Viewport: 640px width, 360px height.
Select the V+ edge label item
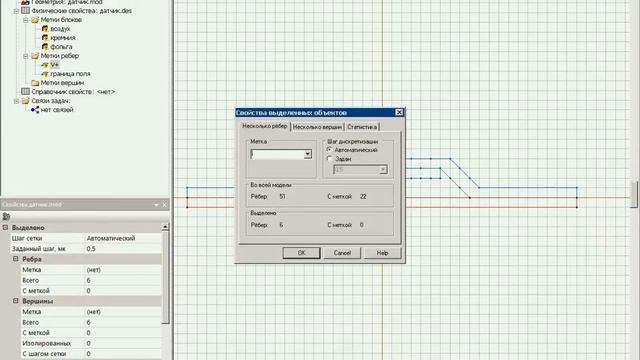tap(55, 65)
